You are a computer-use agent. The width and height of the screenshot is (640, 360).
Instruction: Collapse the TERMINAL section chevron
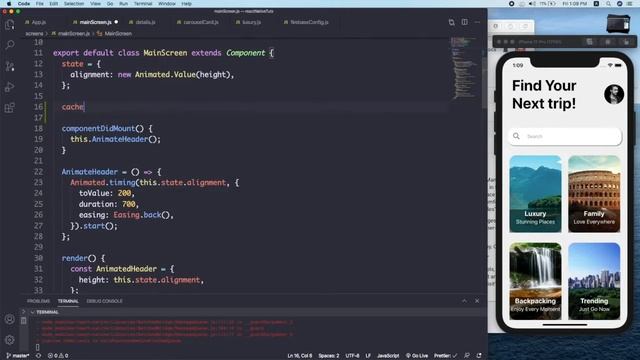pyautogui.click(x=32, y=312)
